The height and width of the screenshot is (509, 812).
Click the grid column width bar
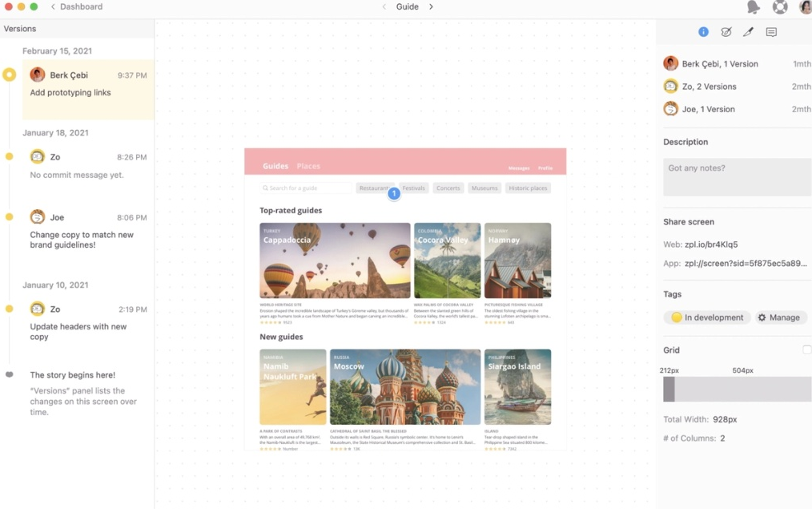pyautogui.click(x=738, y=390)
